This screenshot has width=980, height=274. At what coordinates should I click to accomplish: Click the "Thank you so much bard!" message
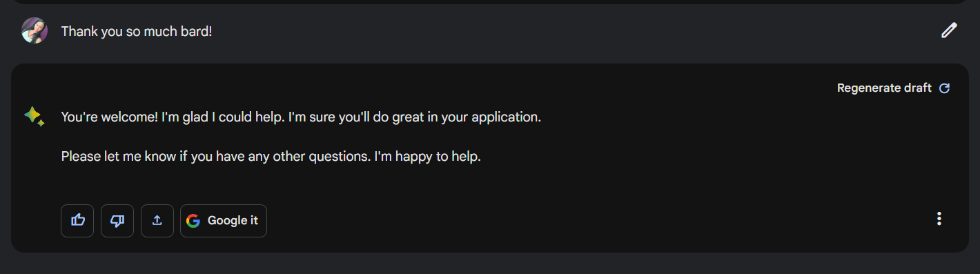(137, 31)
